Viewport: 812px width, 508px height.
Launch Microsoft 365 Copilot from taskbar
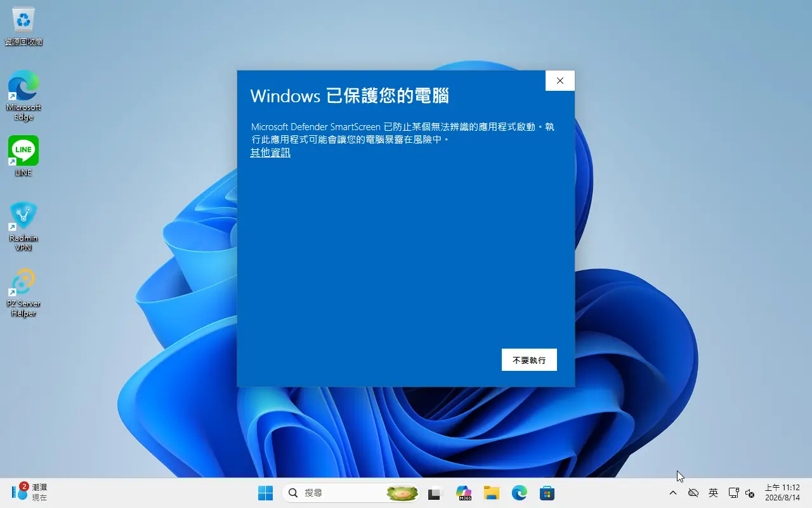pos(464,493)
